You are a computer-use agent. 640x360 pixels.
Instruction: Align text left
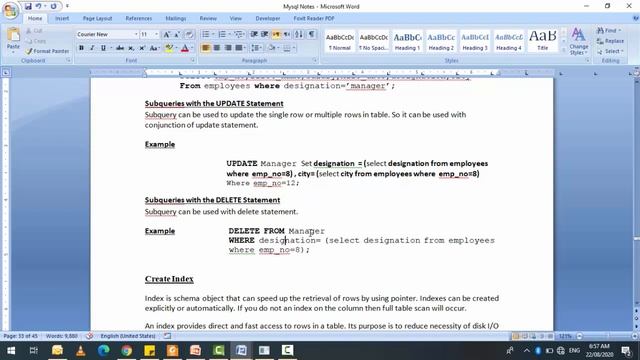[x=206, y=48]
